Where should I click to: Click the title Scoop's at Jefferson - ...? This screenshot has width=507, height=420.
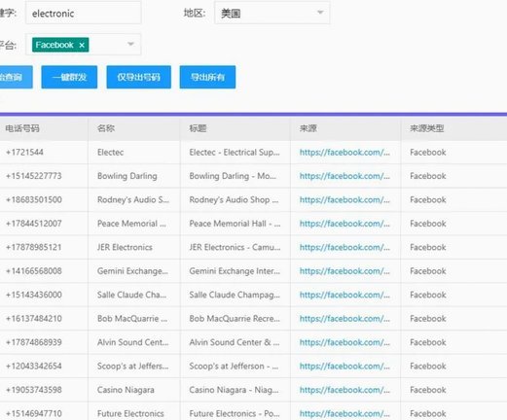click(234, 367)
